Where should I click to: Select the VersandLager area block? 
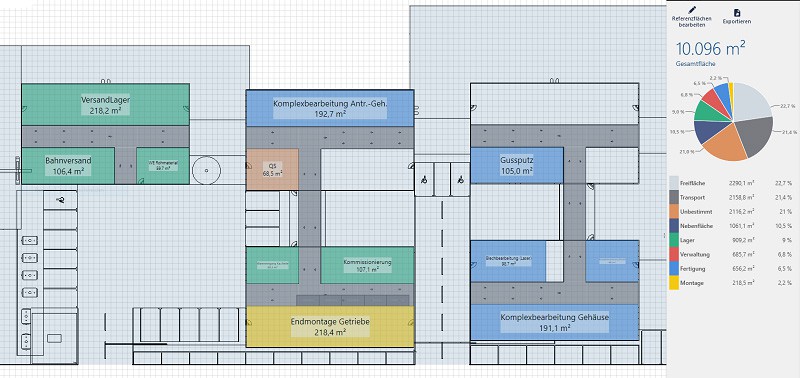click(x=105, y=105)
